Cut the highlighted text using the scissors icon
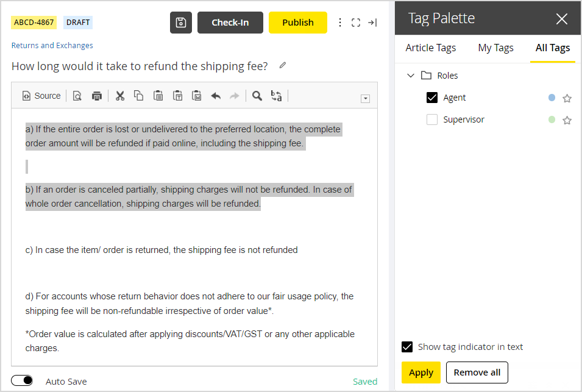This screenshot has height=392, width=582. point(119,96)
